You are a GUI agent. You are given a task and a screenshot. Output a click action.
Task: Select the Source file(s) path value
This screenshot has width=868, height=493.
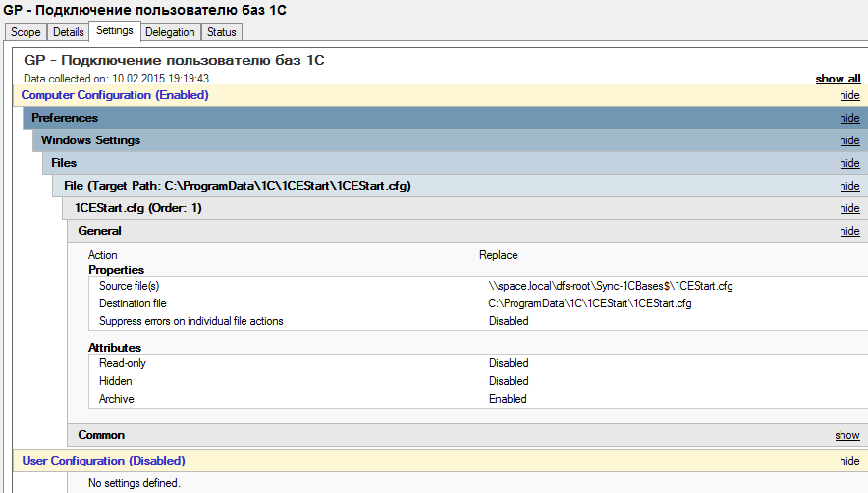click(611, 286)
